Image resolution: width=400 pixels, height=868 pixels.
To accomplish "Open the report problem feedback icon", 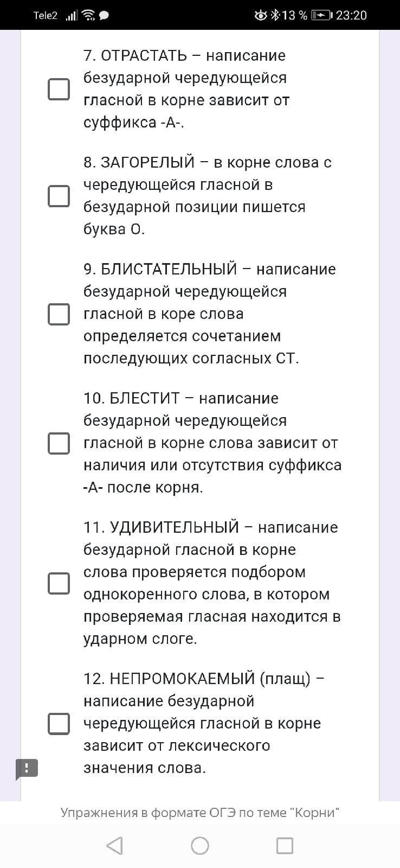I will [x=27, y=768].
